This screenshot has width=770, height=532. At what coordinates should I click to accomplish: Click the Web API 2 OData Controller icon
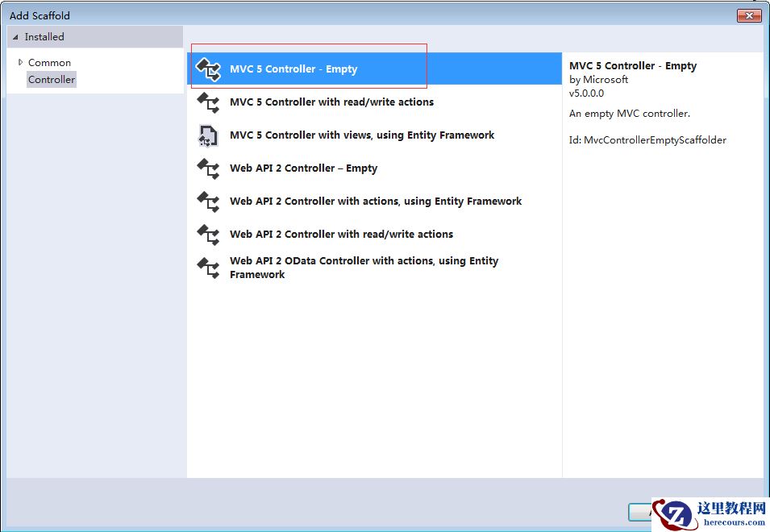tap(208, 268)
